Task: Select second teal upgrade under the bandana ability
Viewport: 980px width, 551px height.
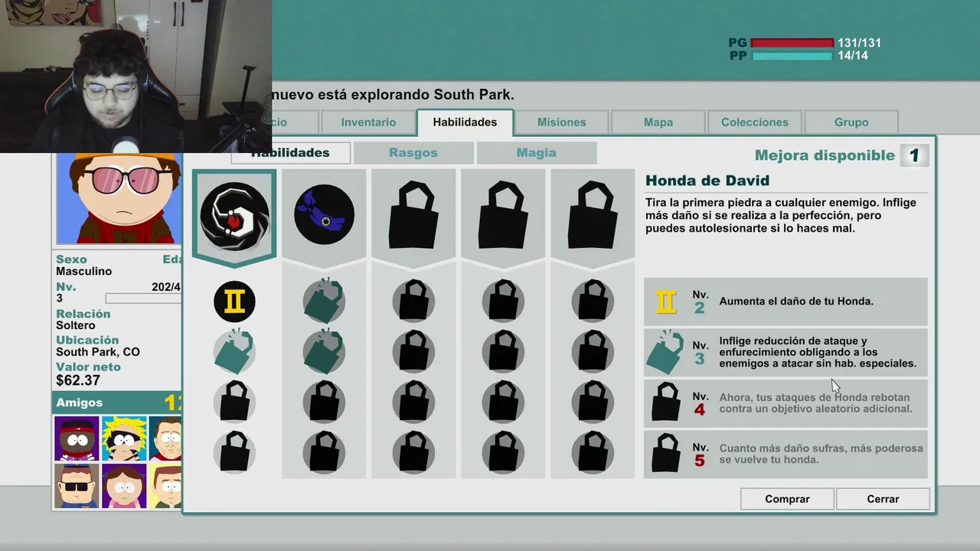Action: [324, 351]
